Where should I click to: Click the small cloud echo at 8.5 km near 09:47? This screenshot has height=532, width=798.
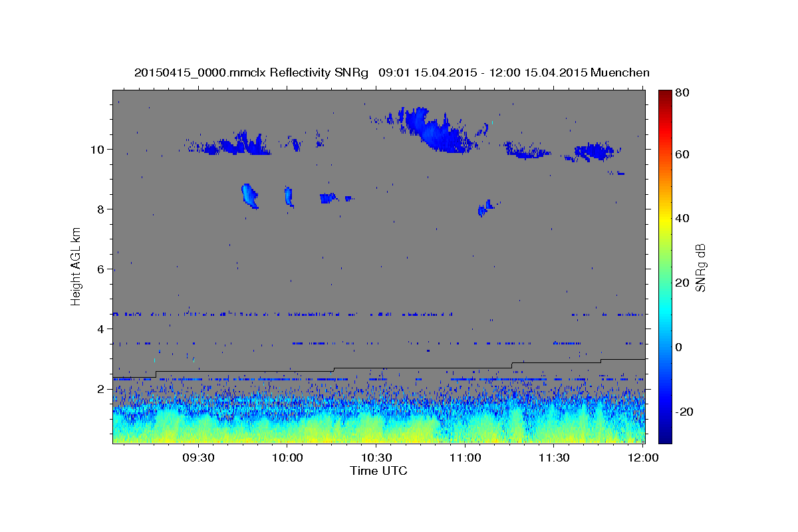(x=249, y=196)
